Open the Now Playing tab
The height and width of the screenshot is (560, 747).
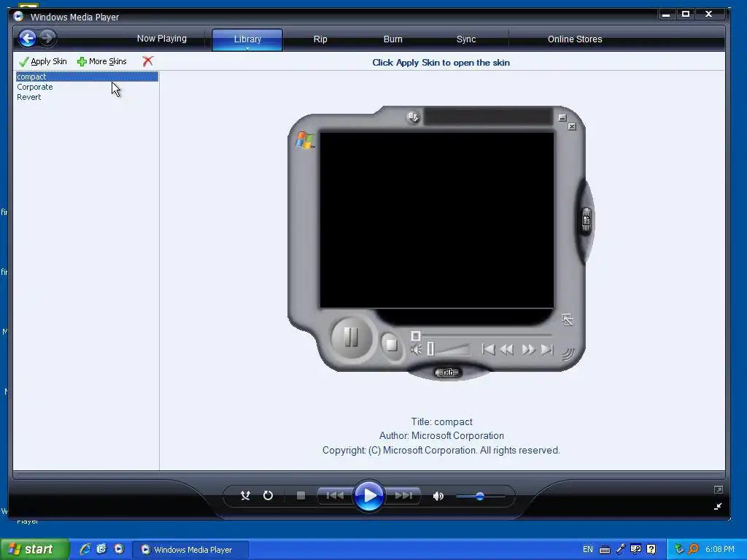click(x=161, y=39)
